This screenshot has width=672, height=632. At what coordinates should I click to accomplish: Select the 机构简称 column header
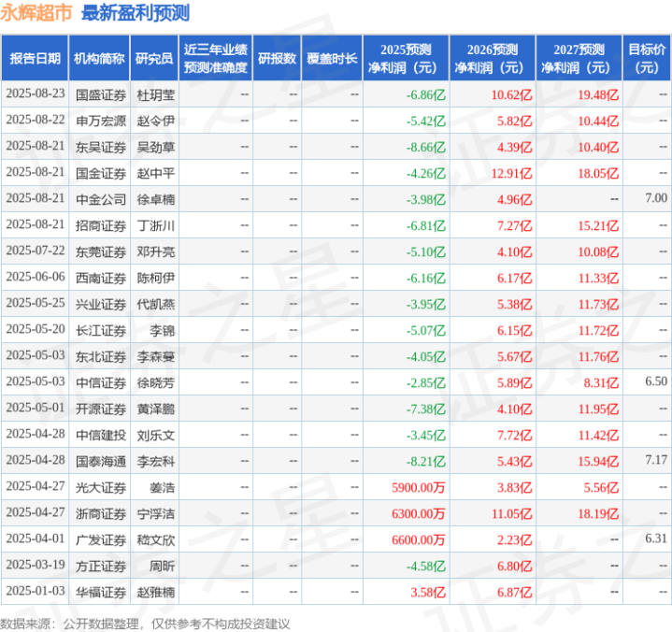coord(99,59)
